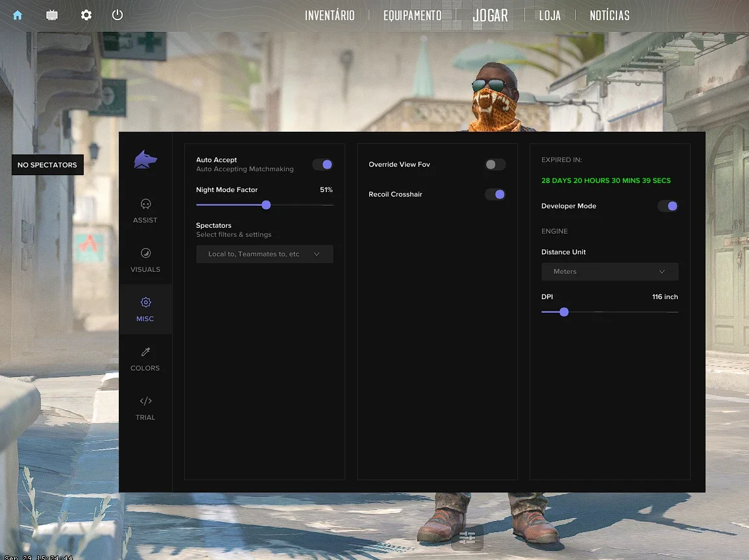Open the TRIAL section
This screenshot has width=749, height=560.
[145, 408]
